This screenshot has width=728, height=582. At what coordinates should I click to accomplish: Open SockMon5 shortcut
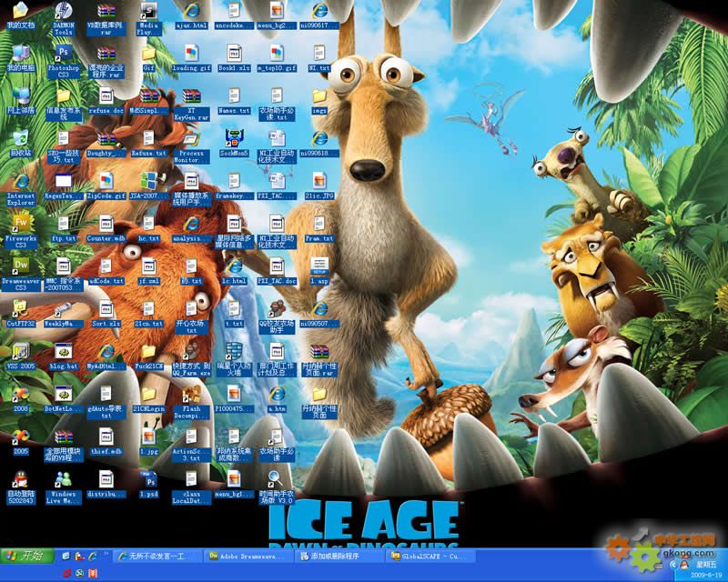click(x=234, y=144)
